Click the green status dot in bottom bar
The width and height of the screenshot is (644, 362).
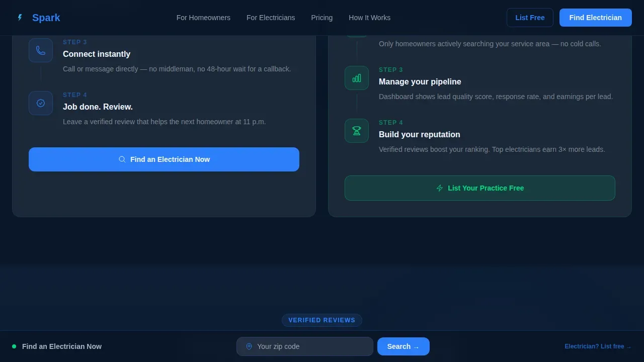tap(14, 346)
